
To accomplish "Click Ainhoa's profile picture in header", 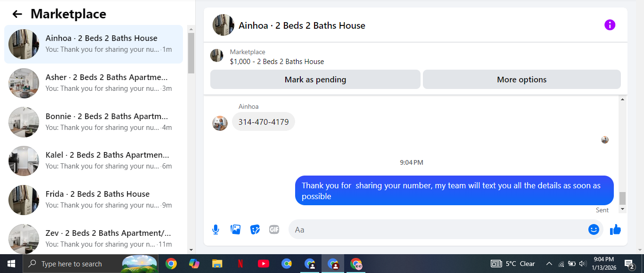I will (223, 25).
